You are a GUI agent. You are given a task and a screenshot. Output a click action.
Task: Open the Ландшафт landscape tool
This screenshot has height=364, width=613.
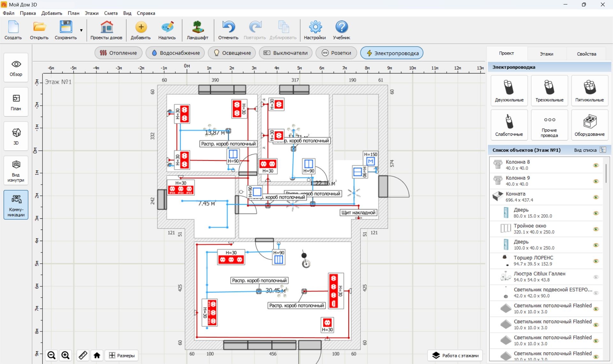[x=197, y=30]
